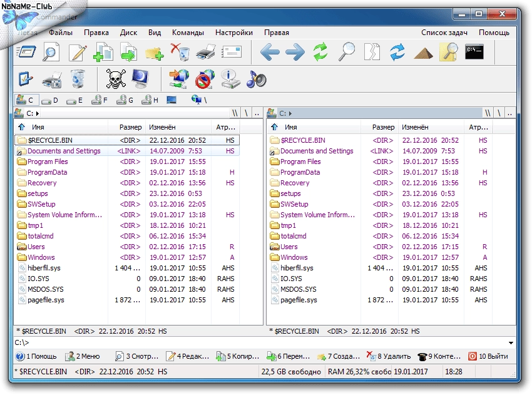Click the music note speaker icon
This screenshot has height=395, width=532.
256,79
